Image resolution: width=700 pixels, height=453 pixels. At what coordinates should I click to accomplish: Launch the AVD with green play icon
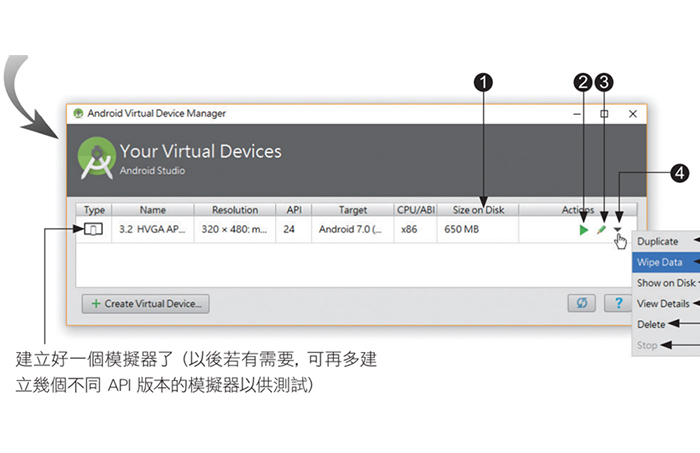point(583,230)
